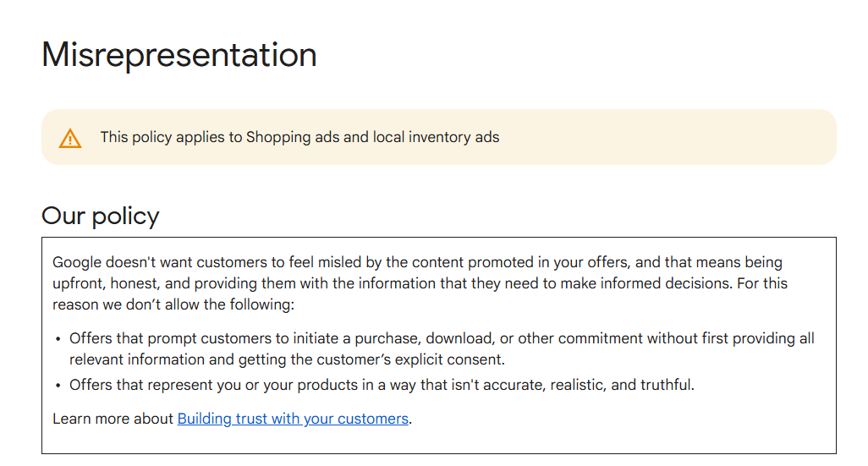Select the "Our policy" section heading
This screenshot has width=868, height=466.
coord(101,216)
